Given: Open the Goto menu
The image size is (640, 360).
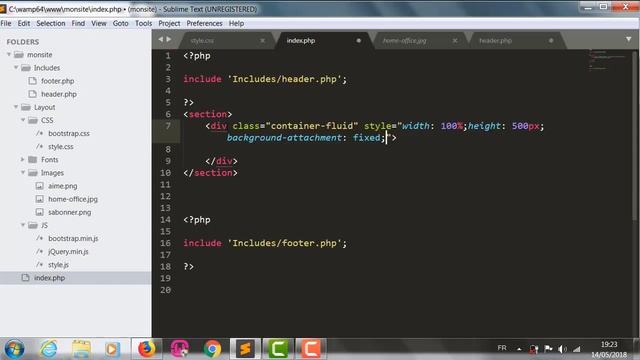Looking at the screenshot, I should (x=120, y=23).
